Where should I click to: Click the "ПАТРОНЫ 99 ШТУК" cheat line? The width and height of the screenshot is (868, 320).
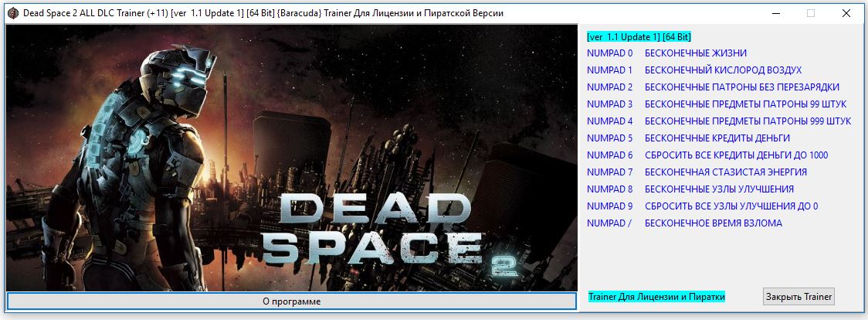[x=746, y=104]
